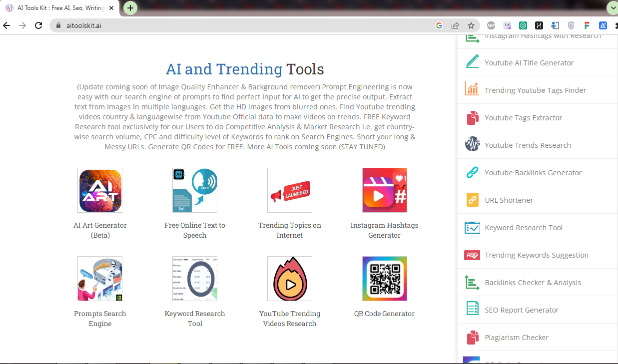Viewport: 618px width, 364px height.
Task: Open the Free Online Text to Speech link
Action: pyautogui.click(x=195, y=230)
